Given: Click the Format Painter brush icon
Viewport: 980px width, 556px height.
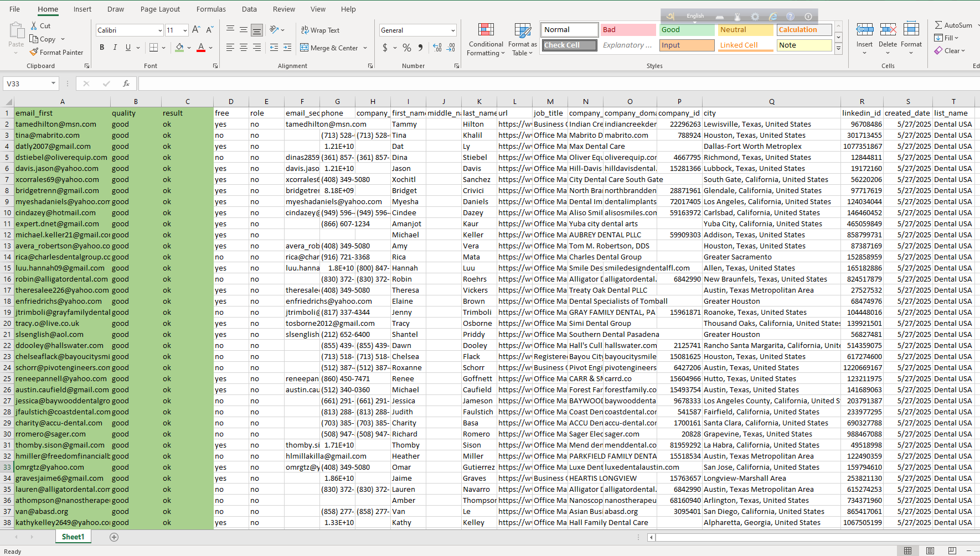Looking at the screenshot, I should 34,52.
